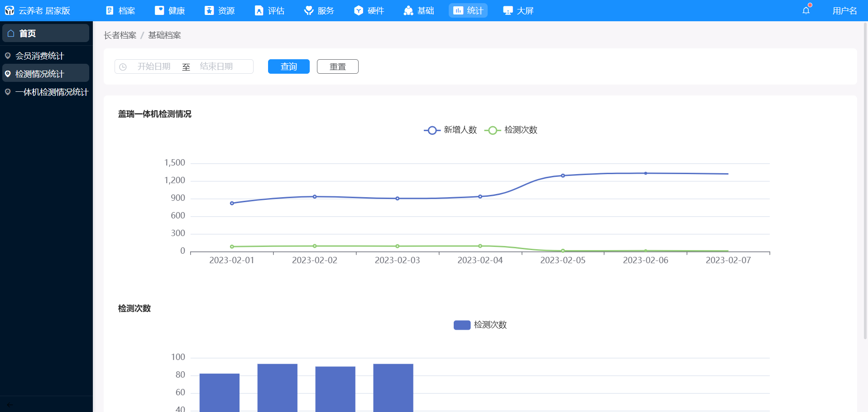This screenshot has height=412, width=868.
Task: Select 会员消费统计 in sidebar
Action: (40, 56)
